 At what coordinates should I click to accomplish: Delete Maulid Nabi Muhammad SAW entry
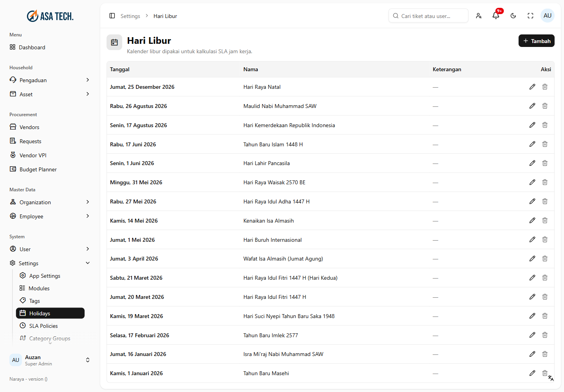click(545, 106)
